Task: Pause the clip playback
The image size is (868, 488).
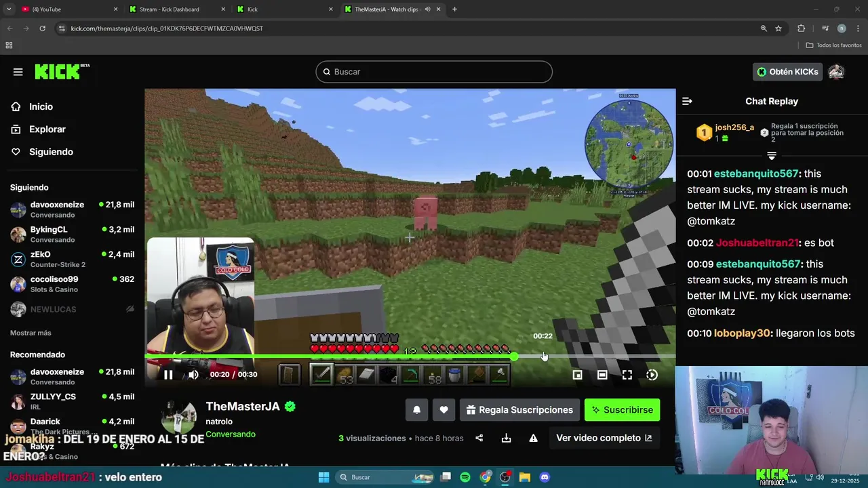Action: (x=168, y=374)
